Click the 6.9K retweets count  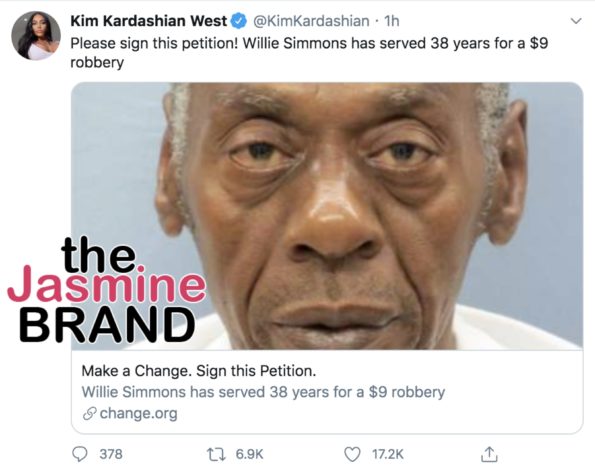point(249,454)
